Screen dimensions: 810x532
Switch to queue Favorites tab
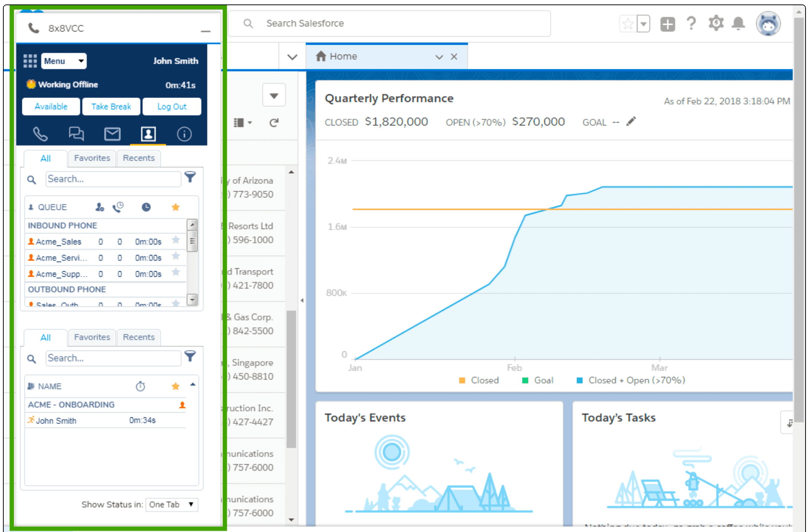[x=92, y=158]
